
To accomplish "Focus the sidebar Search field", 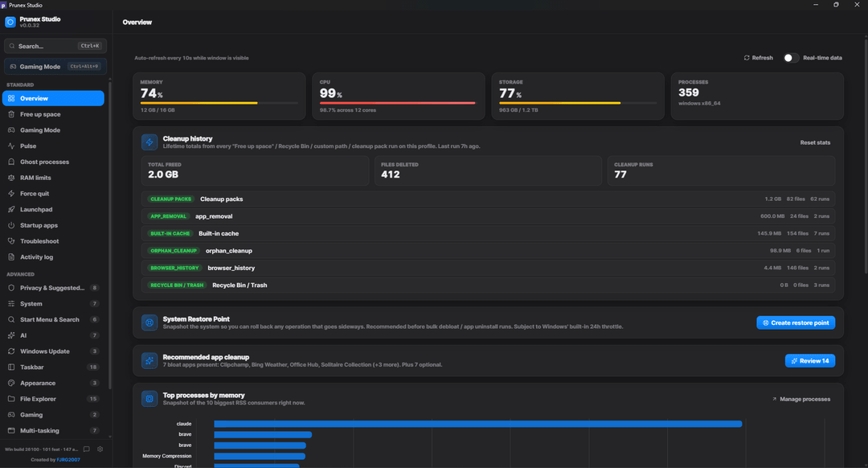I will (55, 46).
